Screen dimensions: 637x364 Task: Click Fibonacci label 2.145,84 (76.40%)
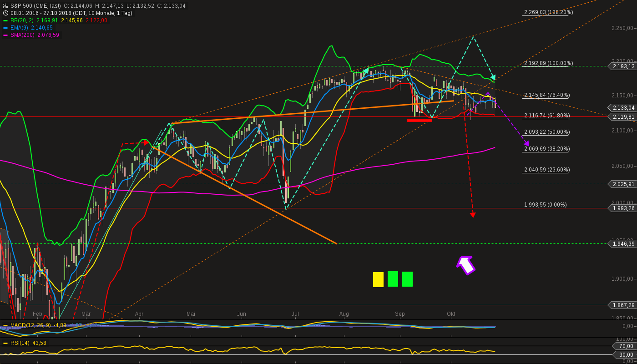(x=547, y=95)
